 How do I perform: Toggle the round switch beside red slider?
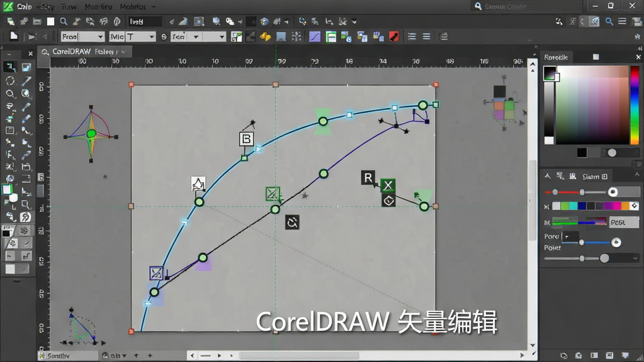(x=613, y=192)
